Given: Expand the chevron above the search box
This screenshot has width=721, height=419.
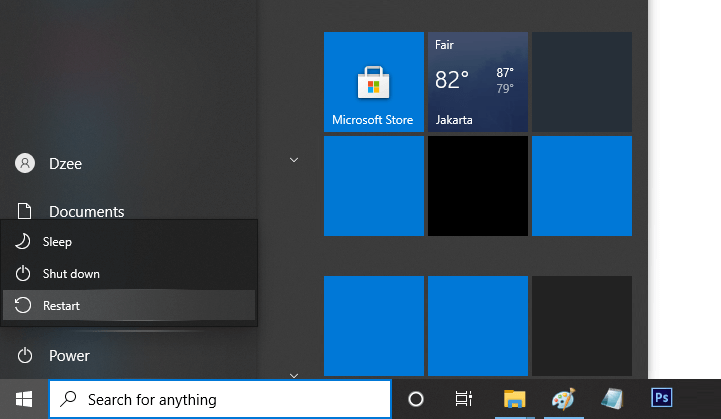Looking at the screenshot, I should pos(294,375).
